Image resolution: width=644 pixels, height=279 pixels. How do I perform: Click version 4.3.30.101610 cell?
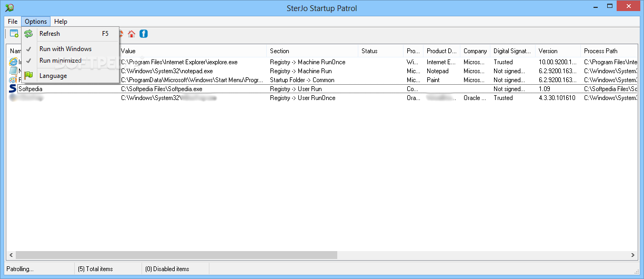tap(557, 98)
